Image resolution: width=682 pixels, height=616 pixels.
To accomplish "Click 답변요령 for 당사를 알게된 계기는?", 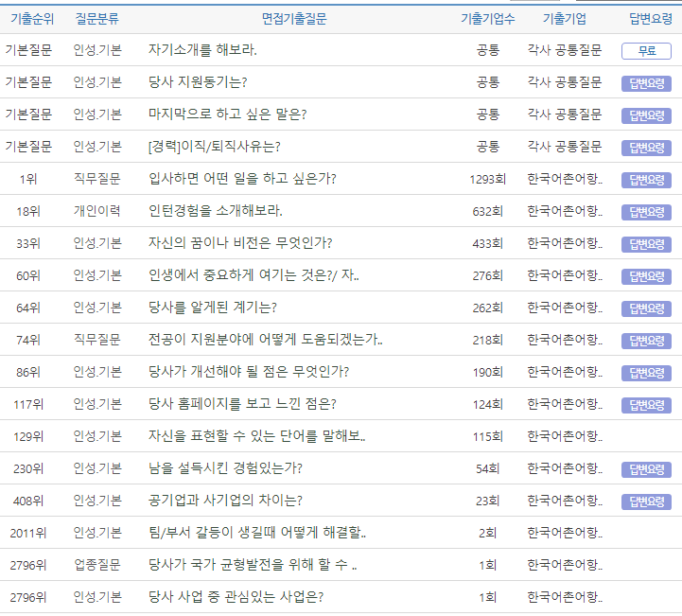I will [x=646, y=308].
